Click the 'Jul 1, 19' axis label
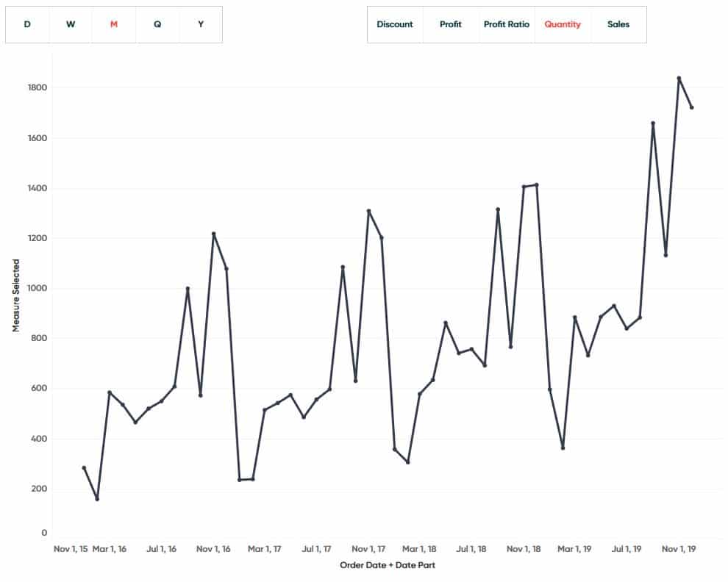 click(x=627, y=549)
